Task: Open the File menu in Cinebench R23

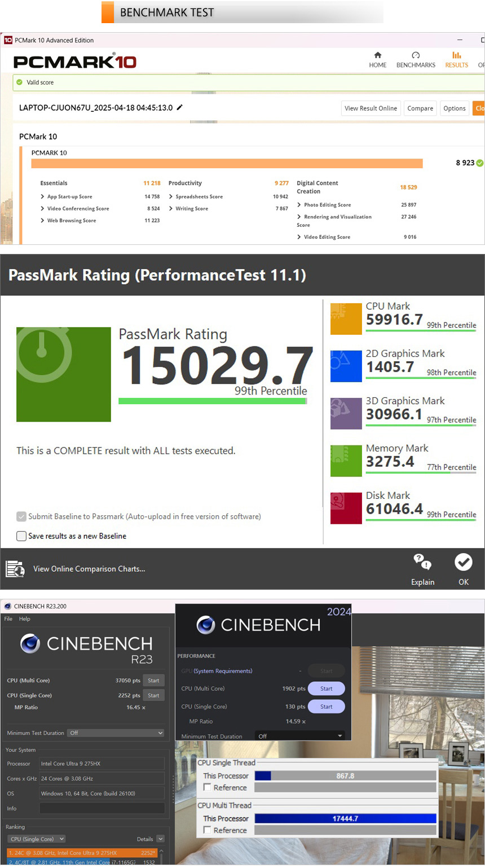Action: pyautogui.click(x=8, y=619)
